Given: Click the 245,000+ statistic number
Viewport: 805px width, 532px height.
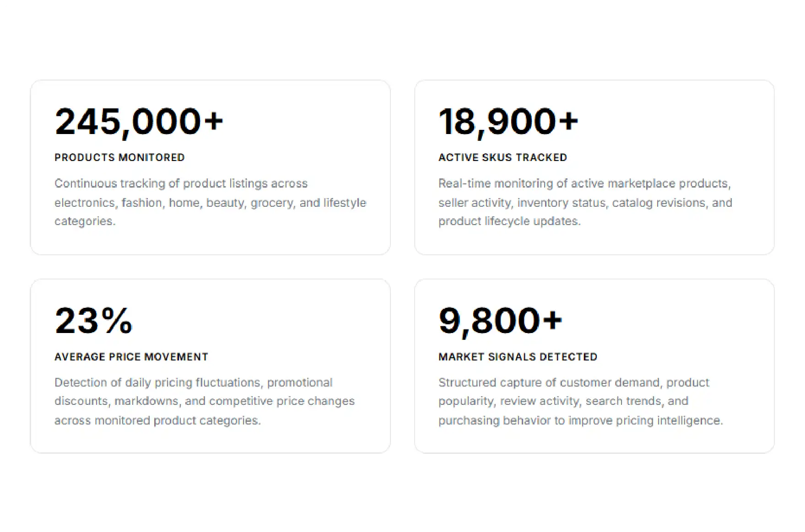Looking at the screenshot, I should (x=139, y=122).
